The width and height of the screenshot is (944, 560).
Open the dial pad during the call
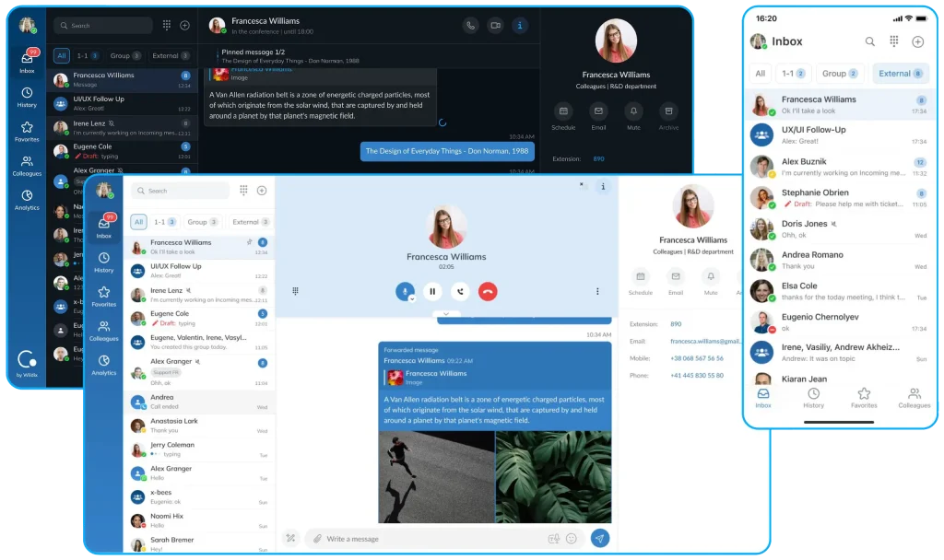point(296,291)
